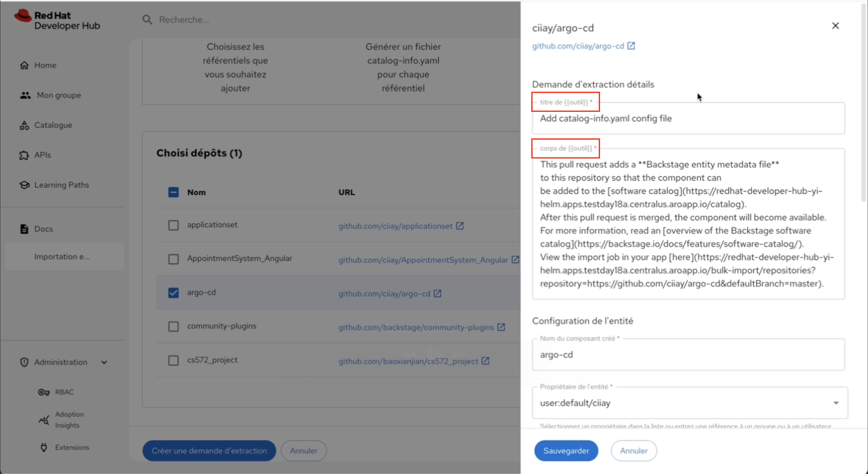Image resolution: width=868 pixels, height=474 pixels.
Task: Click the Catalogue sidebar icon
Action: [24, 125]
